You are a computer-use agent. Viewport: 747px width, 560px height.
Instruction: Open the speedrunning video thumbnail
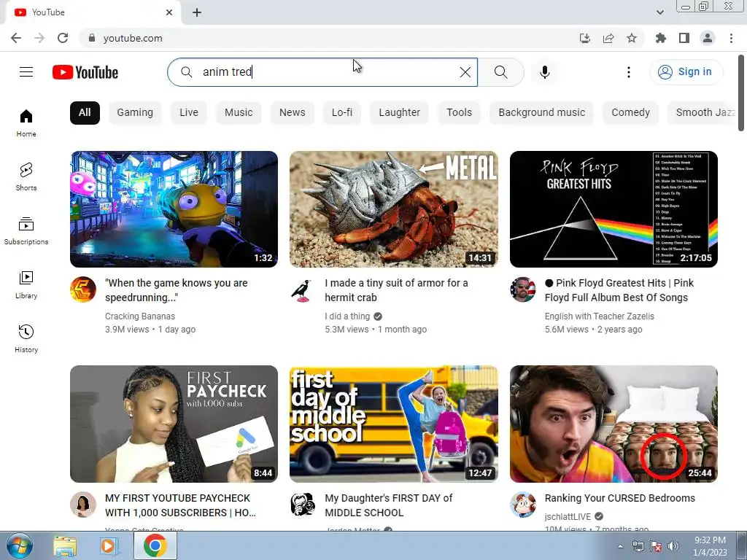(x=174, y=209)
